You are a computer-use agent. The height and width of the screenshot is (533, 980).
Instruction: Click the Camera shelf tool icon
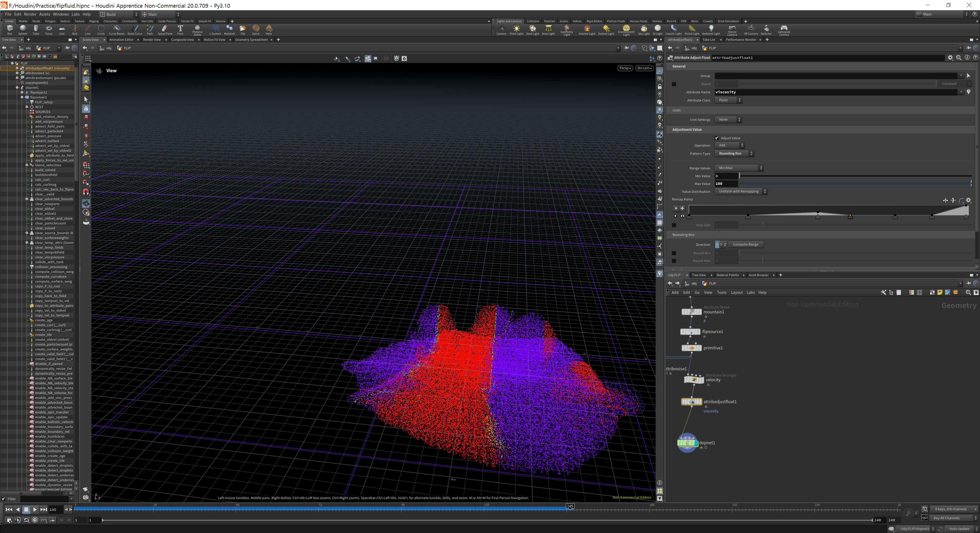(501, 29)
